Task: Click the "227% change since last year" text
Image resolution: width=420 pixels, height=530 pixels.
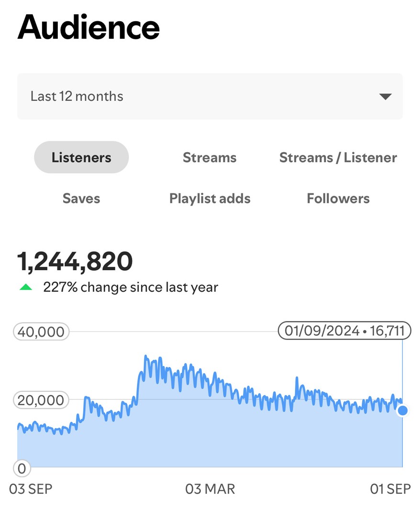Action: click(131, 287)
